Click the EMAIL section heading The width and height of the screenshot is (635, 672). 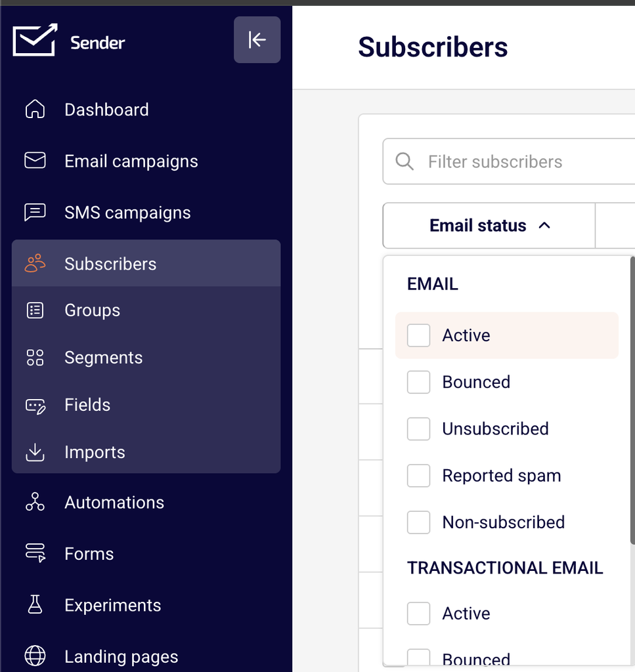coord(432,284)
